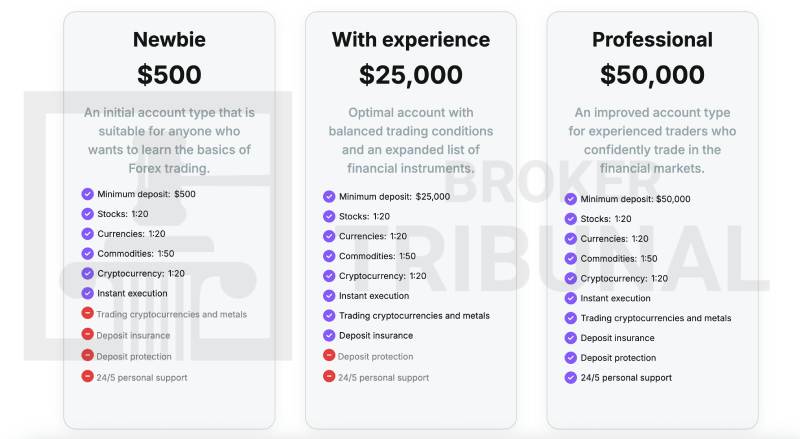
Task: Click red minus icon beside Newbie Trading cryptocurrencies and metals
Action: pyautogui.click(x=88, y=314)
